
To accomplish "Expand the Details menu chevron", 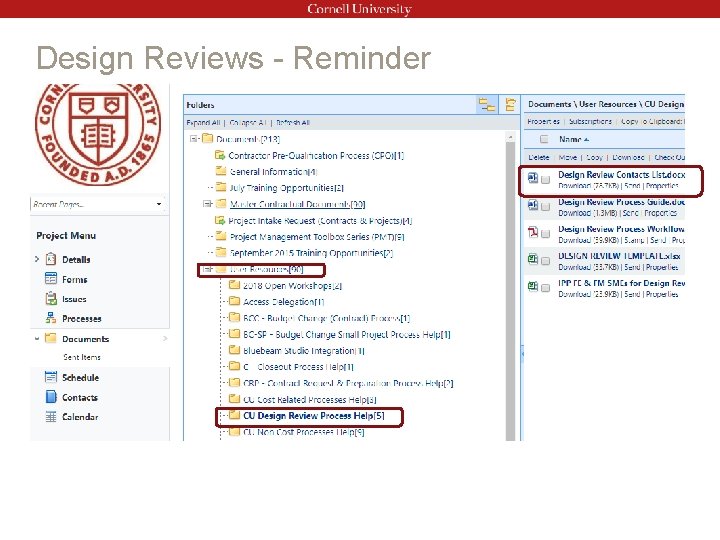I will pos(37,259).
